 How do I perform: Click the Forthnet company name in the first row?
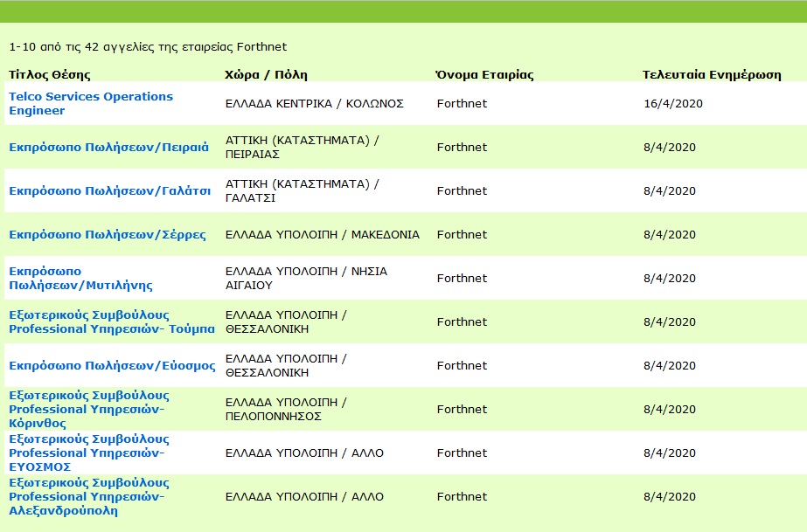[x=462, y=104]
